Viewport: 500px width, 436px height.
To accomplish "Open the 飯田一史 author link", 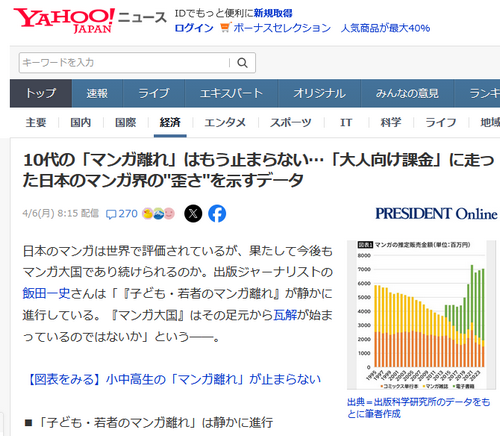I will (46, 293).
